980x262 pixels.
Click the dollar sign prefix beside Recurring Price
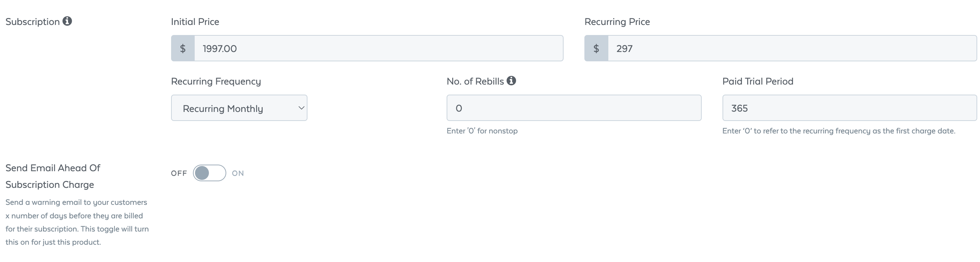[x=596, y=48]
